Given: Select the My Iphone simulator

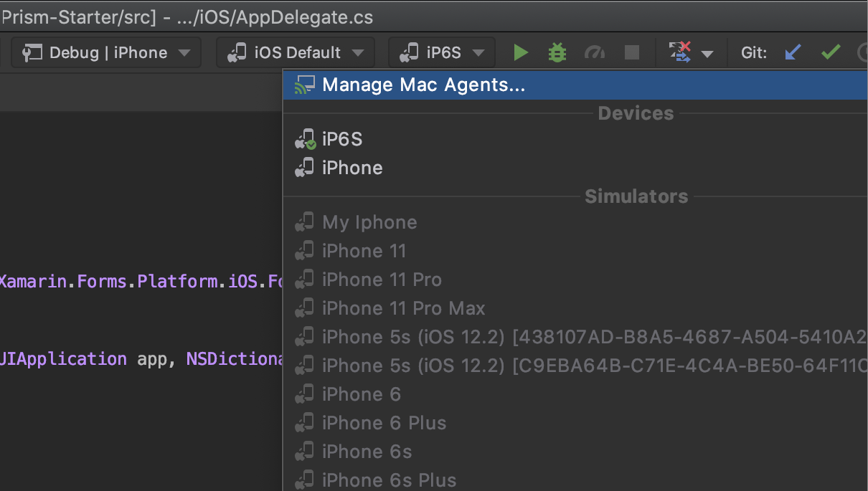Looking at the screenshot, I should coord(369,222).
